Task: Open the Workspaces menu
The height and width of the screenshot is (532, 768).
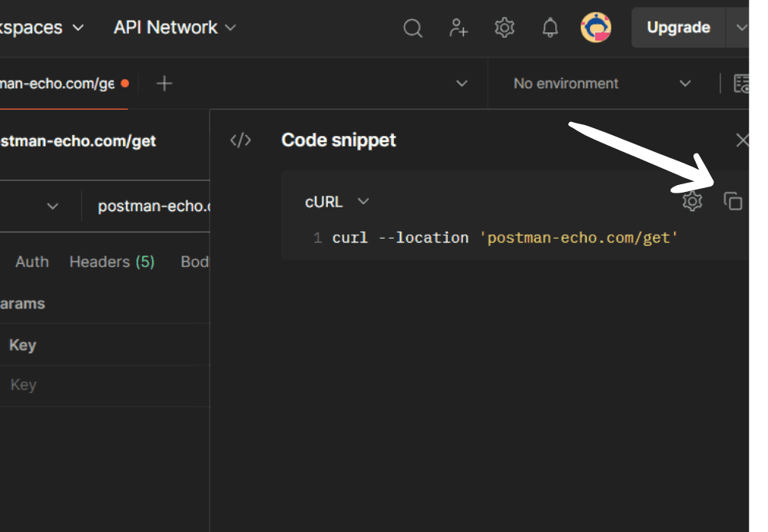Action: tap(41, 28)
